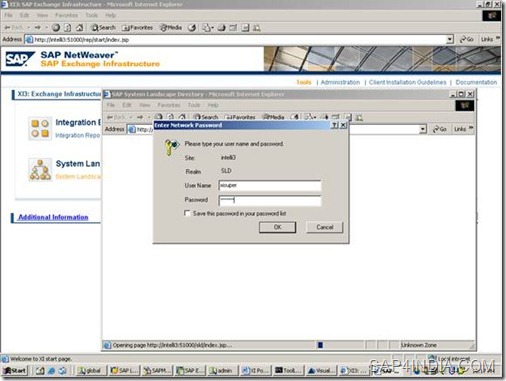Image resolution: width=506 pixels, height=381 pixels.
Task: Click Refresh icon in main browser toolbar
Action: click(x=68, y=28)
